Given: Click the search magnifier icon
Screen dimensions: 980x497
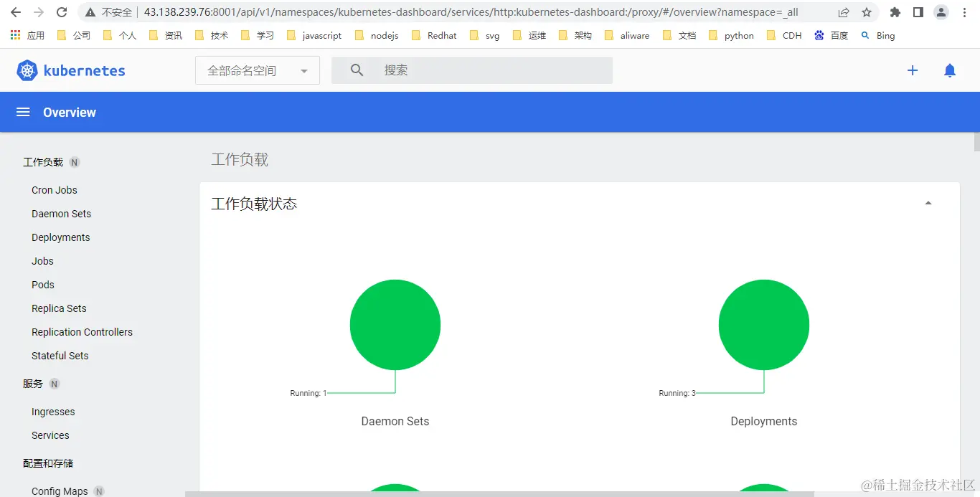Looking at the screenshot, I should point(357,70).
